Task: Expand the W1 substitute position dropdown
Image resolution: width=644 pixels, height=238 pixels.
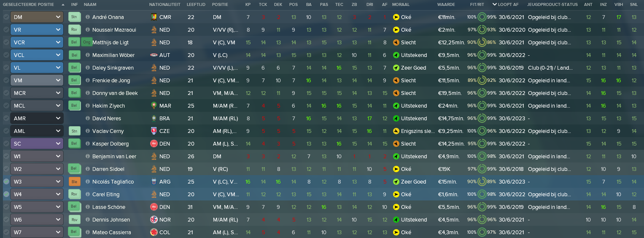Action: coord(37,157)
